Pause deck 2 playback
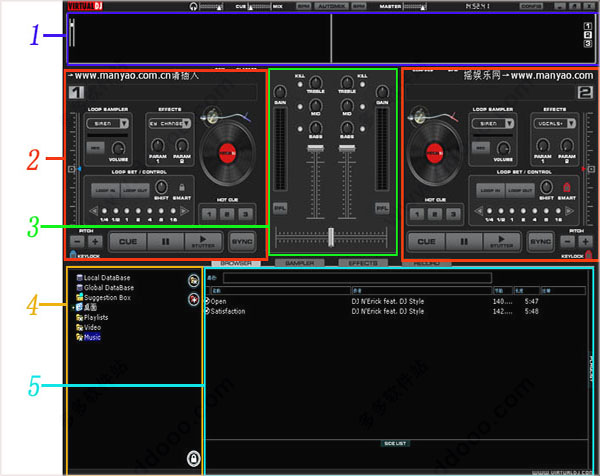600x476 pixels. [464, 241]
